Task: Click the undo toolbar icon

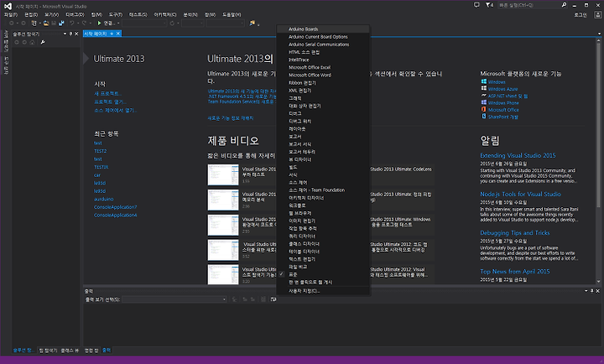Action: pos(72,23)
